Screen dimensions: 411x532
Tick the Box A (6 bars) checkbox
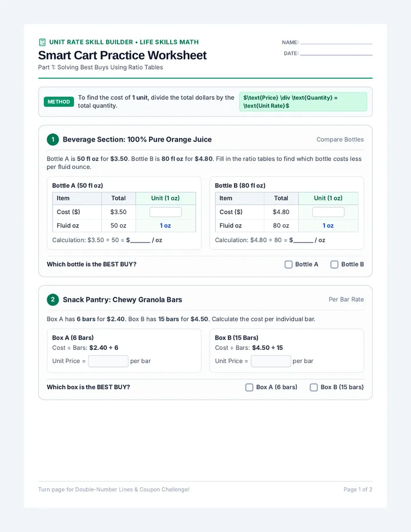[249, 387]
